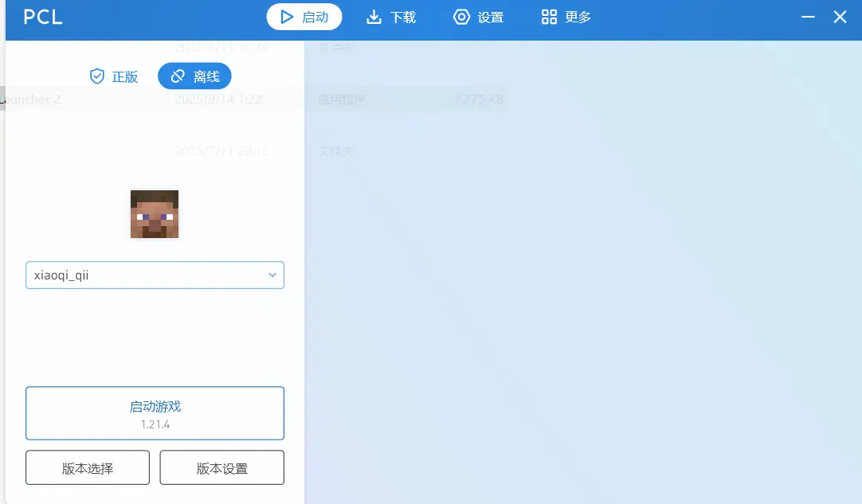The image size is (862, 504).
Task: Click the download arrow icon beside 下载
Action: coord(374,17)
